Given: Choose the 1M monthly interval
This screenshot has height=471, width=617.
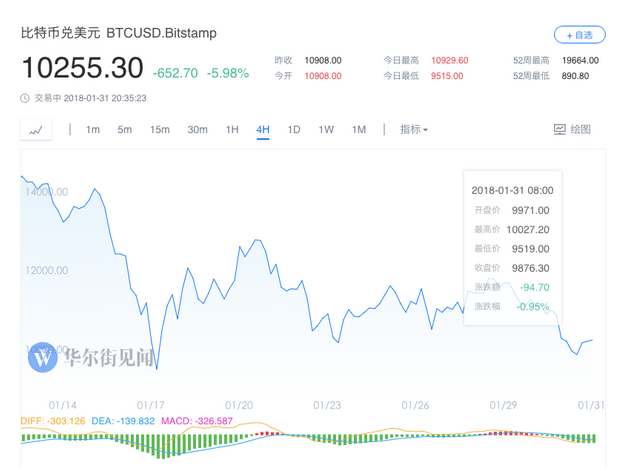Looking at the screenshot, I should point(359,129).
